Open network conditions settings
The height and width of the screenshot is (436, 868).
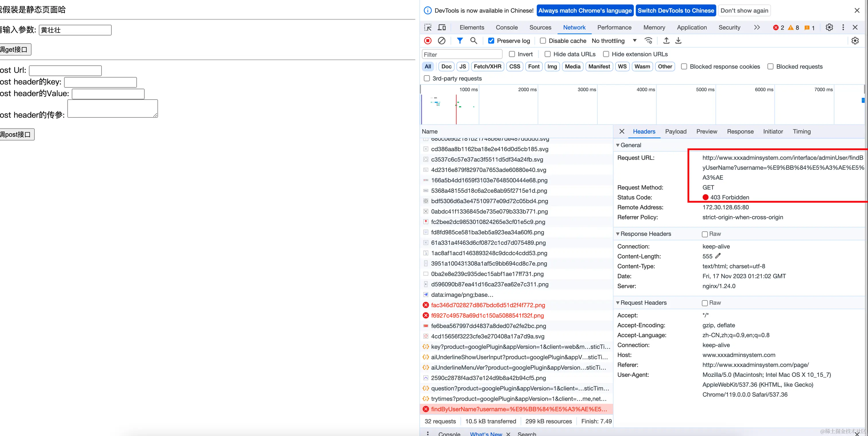coord(649,40)
